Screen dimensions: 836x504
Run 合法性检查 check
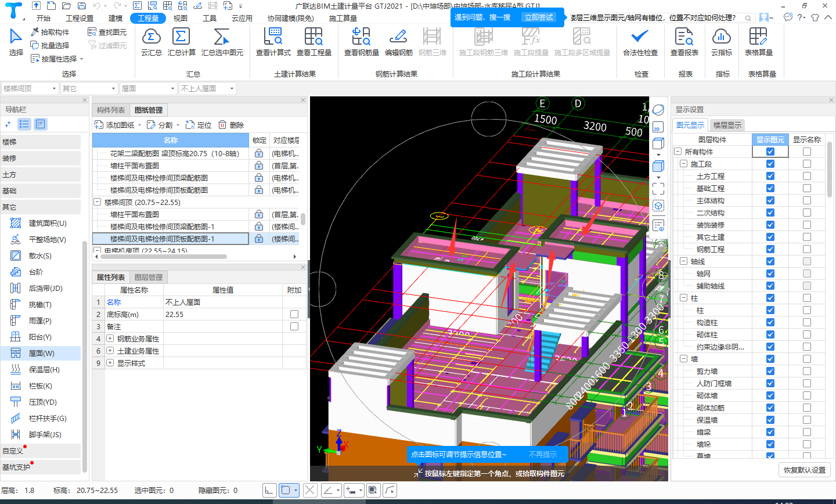point(640,42)
